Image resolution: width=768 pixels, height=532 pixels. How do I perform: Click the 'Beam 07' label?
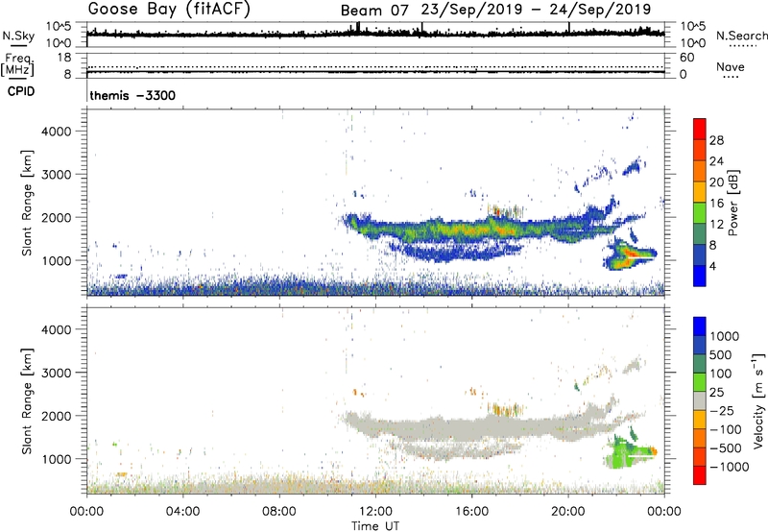374,11
